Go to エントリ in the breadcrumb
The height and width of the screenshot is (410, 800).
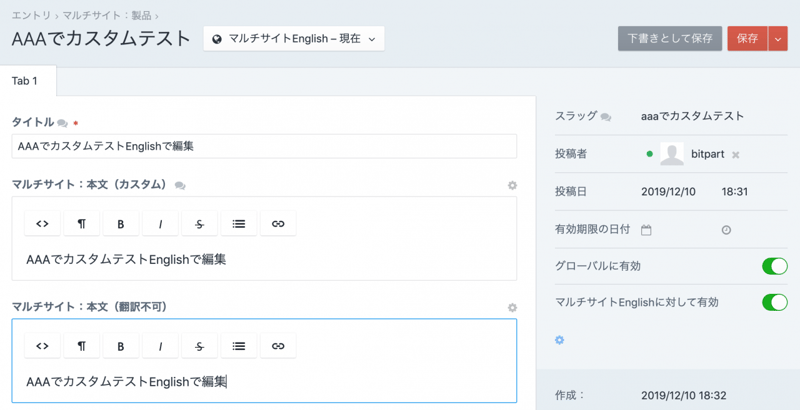31,16
